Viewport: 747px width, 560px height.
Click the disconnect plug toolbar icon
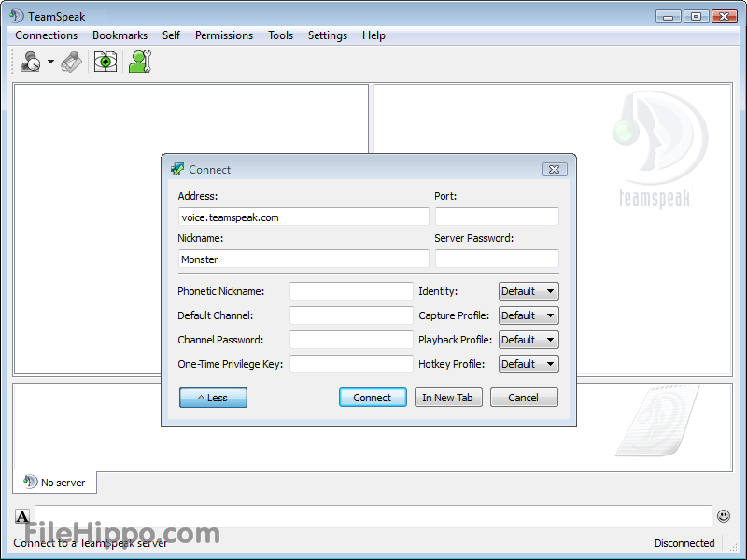[x=72, y=62]
